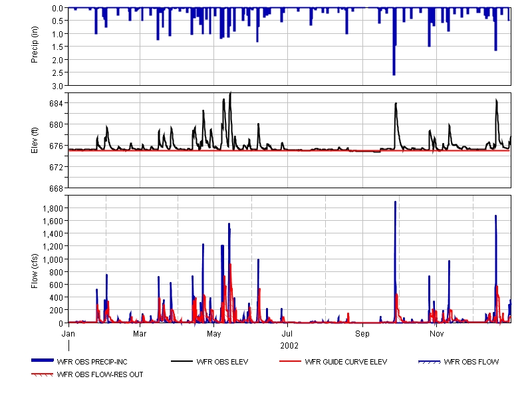Select the WFR OBS FLOW-RES OUT legend text
The height and width of the screenshot is (417, 532).
pos(100,374)
